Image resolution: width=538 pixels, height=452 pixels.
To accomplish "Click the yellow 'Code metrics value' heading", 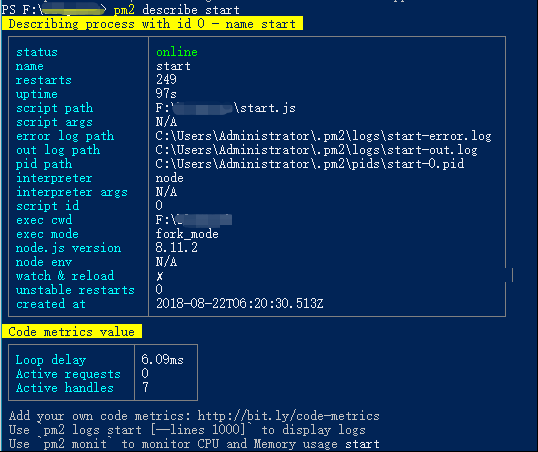I will click(x=72, y=332).
